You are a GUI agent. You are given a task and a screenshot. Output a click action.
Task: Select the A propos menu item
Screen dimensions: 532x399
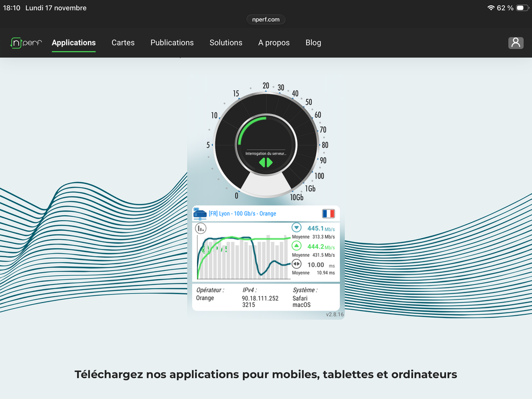point(274,43)
